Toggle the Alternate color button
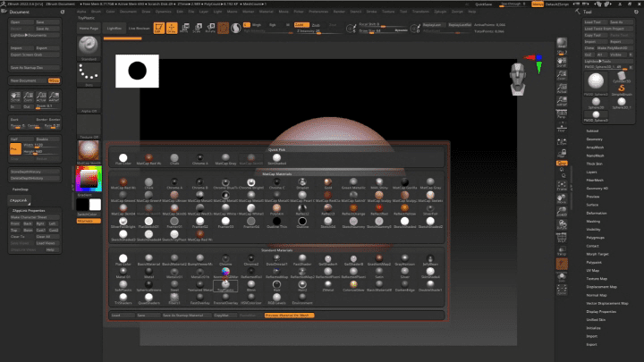Screen dimensions: 644x362 point(89,221)
